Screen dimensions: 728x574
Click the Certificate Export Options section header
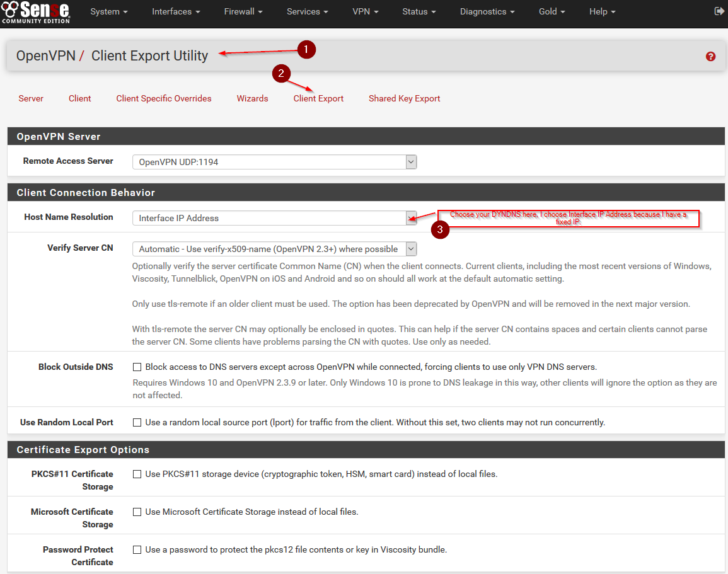tap(366, 450)
